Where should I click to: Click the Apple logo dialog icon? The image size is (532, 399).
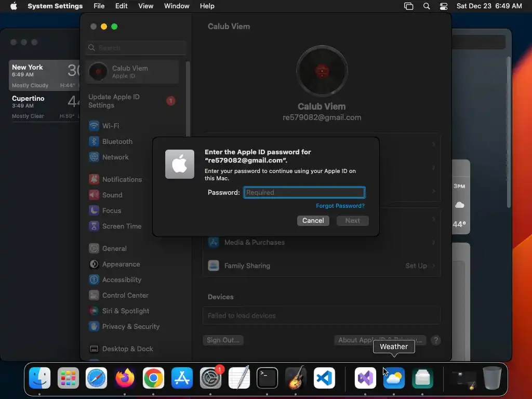pos(179,164)
